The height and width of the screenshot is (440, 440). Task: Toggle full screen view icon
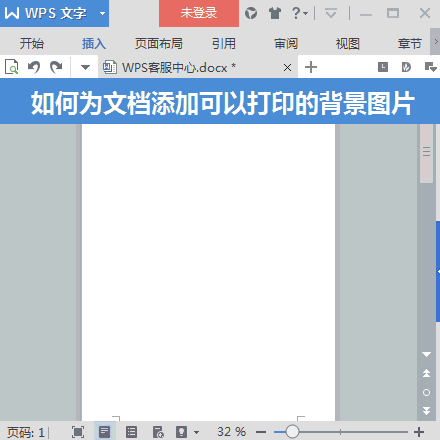(78, 432)
